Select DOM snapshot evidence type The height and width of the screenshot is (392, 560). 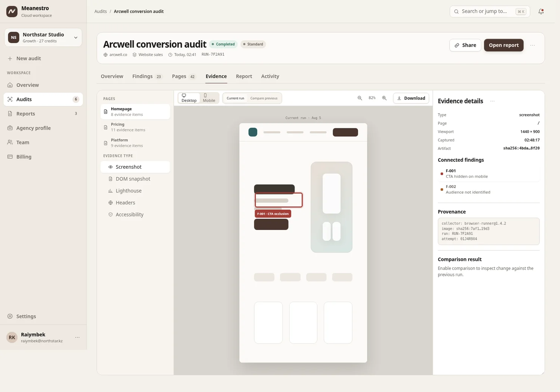tap(135, 179)
